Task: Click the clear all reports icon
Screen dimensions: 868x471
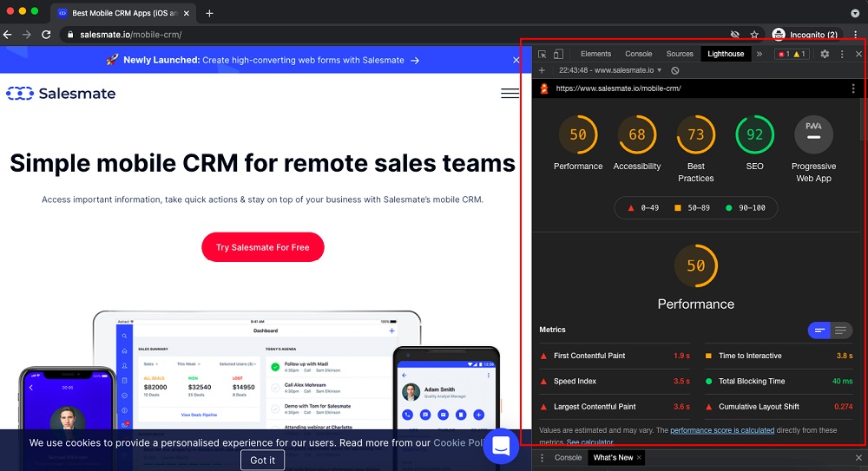Action: 674,70
